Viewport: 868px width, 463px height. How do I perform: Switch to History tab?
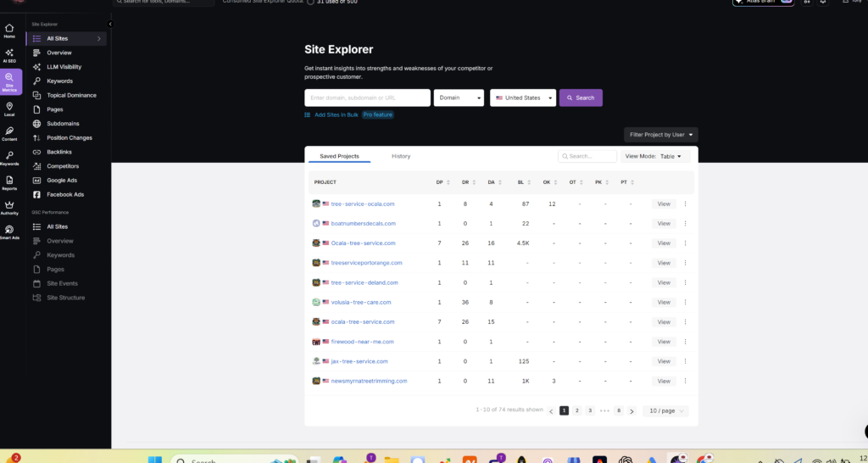[401, 156]
